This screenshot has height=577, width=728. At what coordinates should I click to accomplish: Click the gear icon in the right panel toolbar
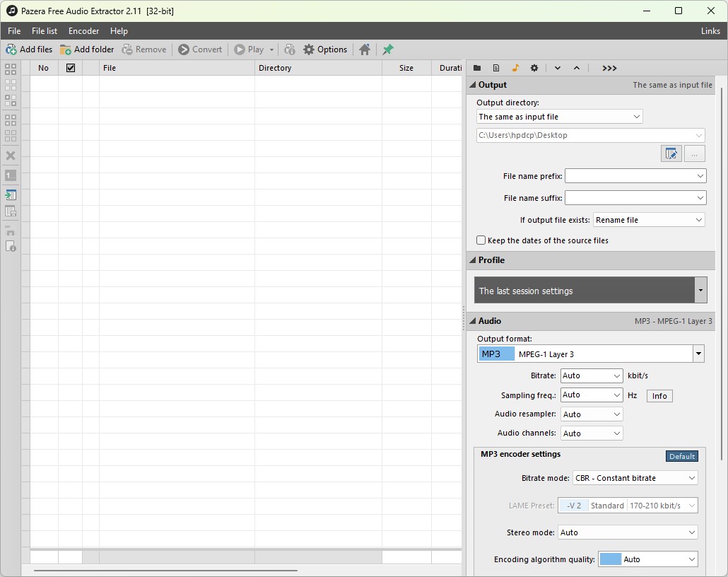[534, 68]
